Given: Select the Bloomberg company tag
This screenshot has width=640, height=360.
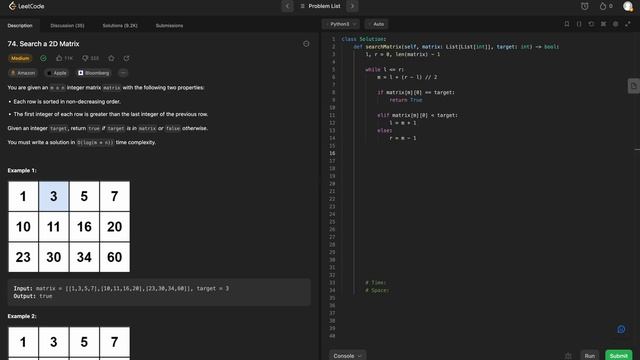Looking at the screenshot, I should click(94, 73).
